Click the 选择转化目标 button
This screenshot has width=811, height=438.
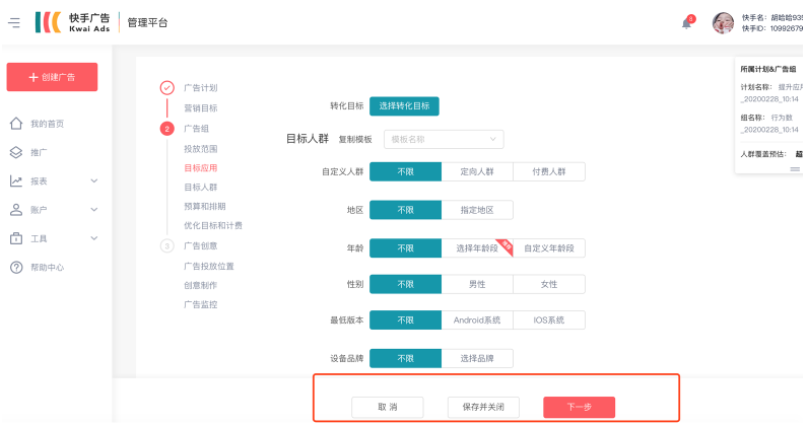click(404, 106)
